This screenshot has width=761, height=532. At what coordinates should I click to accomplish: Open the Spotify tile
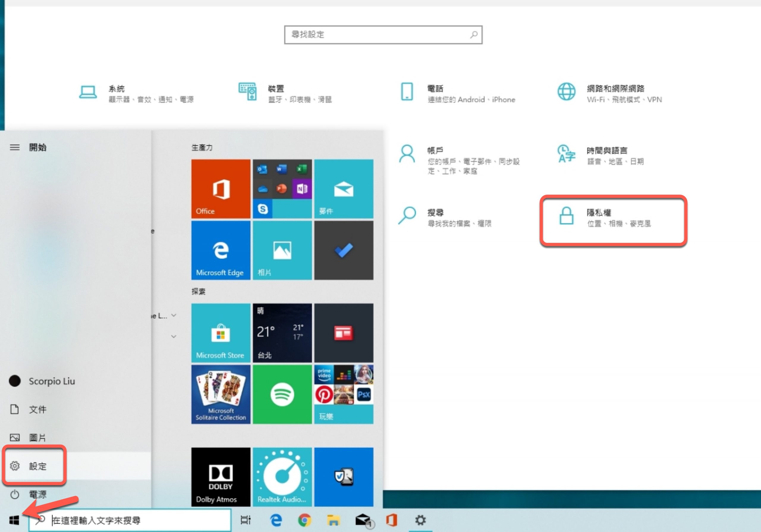click(x=282, y=394)
